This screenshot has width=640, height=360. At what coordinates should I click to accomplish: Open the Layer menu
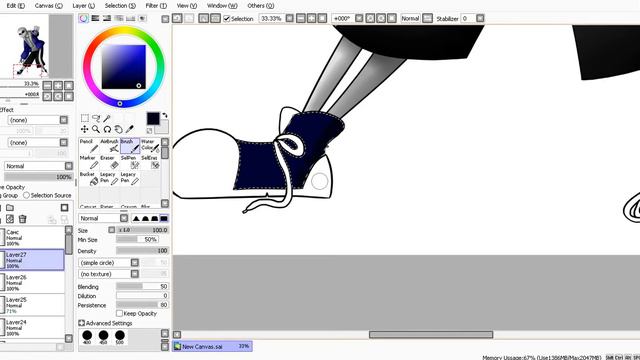pyautogui.click(x=83, y=6)
